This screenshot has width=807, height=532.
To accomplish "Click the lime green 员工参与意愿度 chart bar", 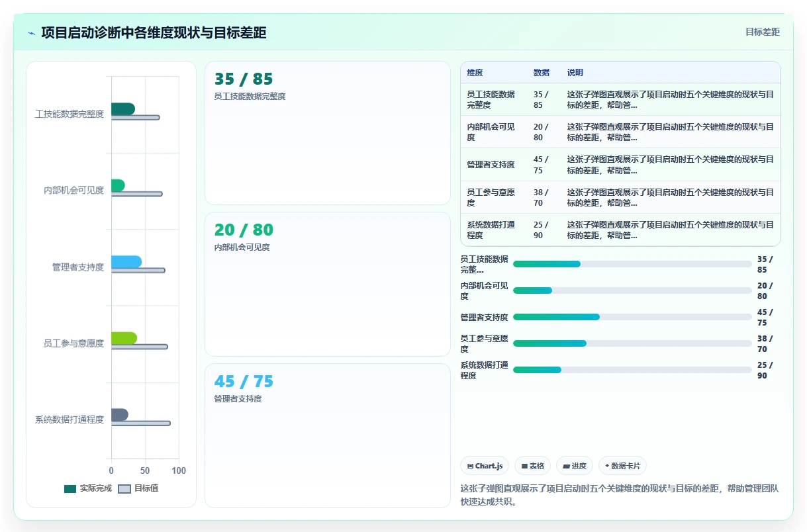I will tap(124, 338).
